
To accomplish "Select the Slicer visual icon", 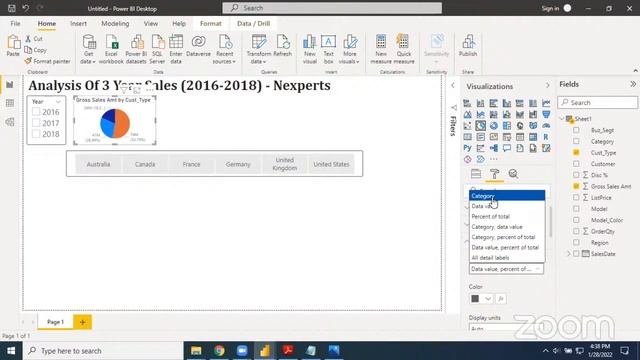I will click(507, 137).
